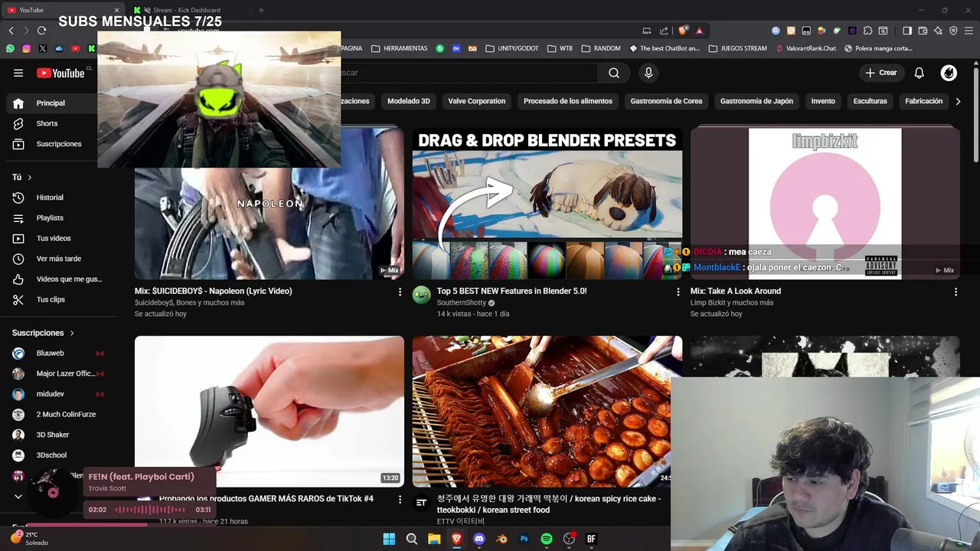This screenshot has width=980, height=551.
Task: Go back in the browser
Action: [x=11, y=31]
